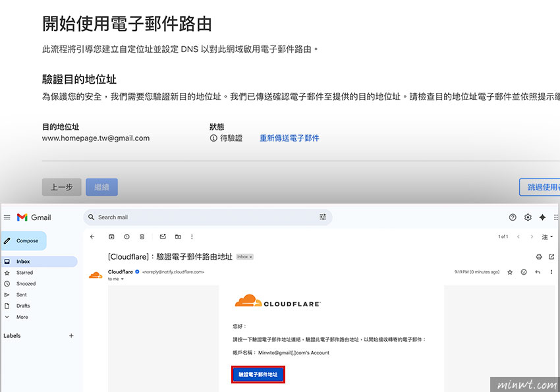Open email in new window icon
The image size is (560, 392).
point(551,257)
